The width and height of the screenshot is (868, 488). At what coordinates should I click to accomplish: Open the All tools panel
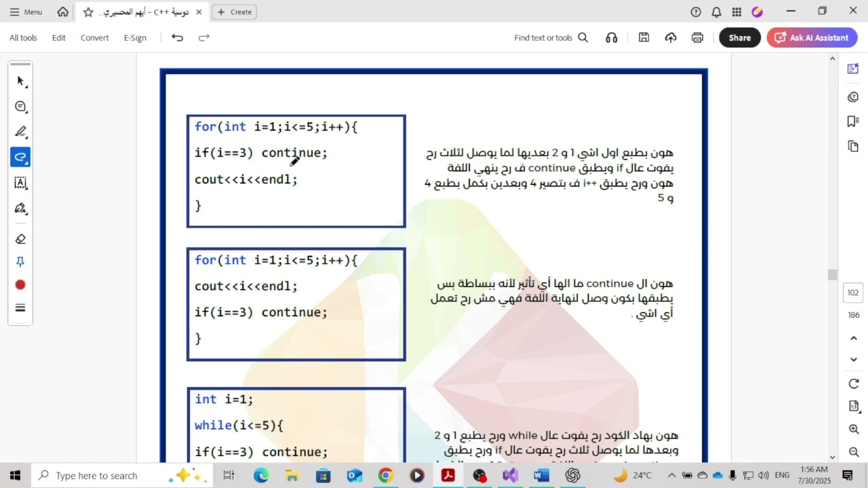click(x=23, y=38)
